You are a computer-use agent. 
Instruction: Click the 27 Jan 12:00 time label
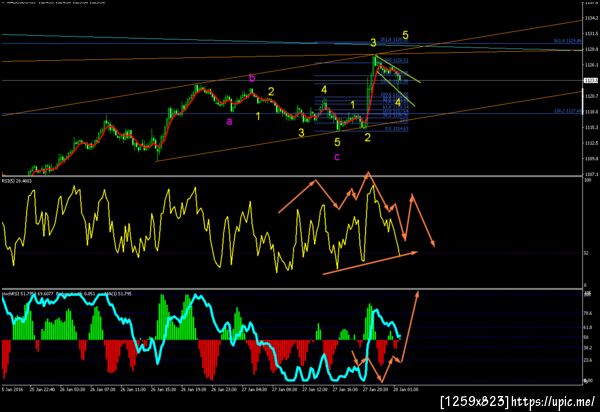tap(315, 389)
